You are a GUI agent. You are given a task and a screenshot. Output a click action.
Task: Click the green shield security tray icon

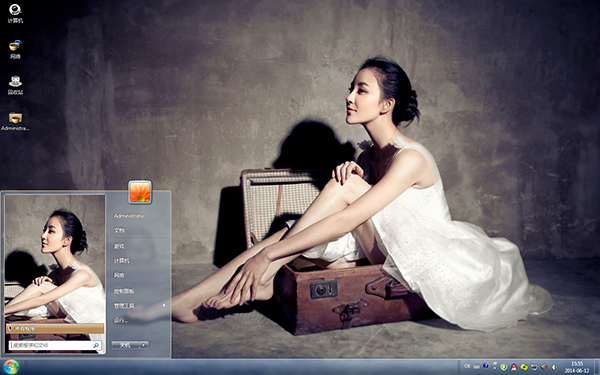point(504,367)
